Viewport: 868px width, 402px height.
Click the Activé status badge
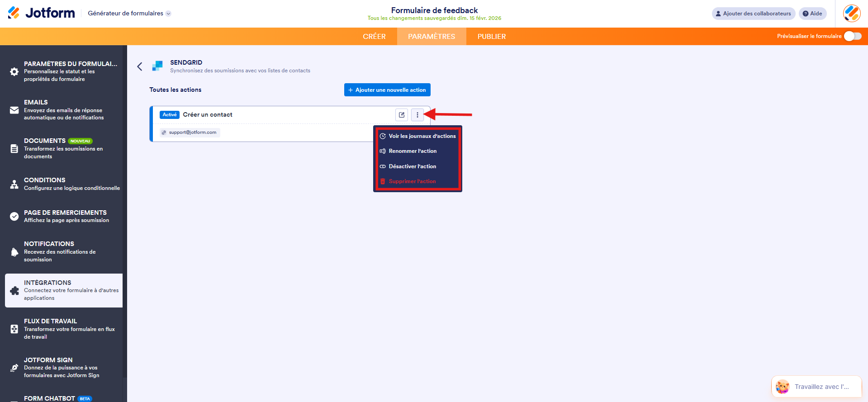point(170,115)
